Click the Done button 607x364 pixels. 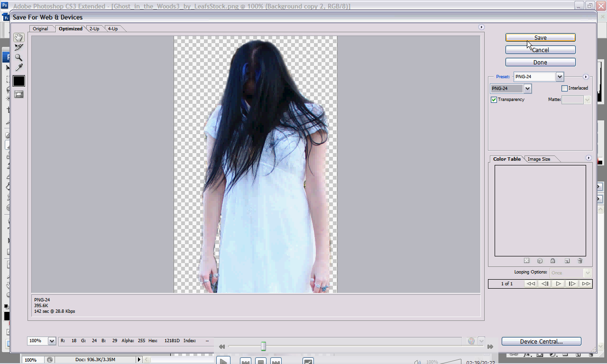(x=540, y=62)
